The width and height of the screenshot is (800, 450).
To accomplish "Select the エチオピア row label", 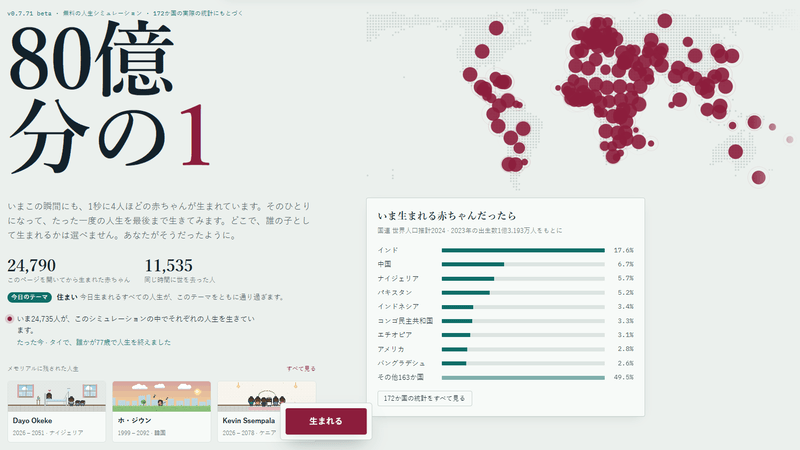I will [394, 335].
